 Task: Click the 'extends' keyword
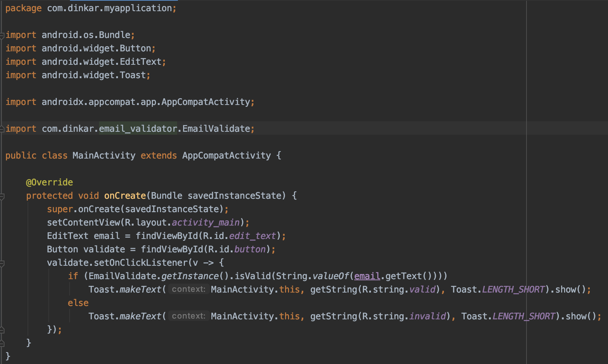(159, 156)
